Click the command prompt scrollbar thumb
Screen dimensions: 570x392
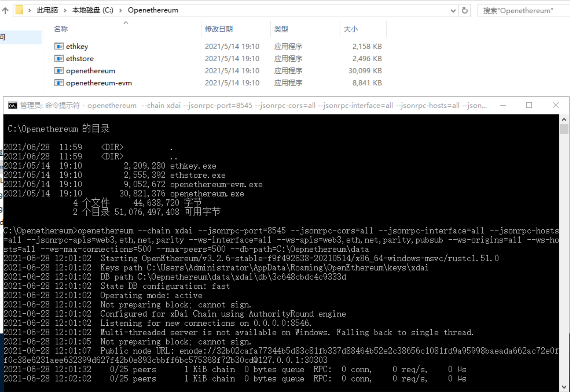click(x=564, y=129)
